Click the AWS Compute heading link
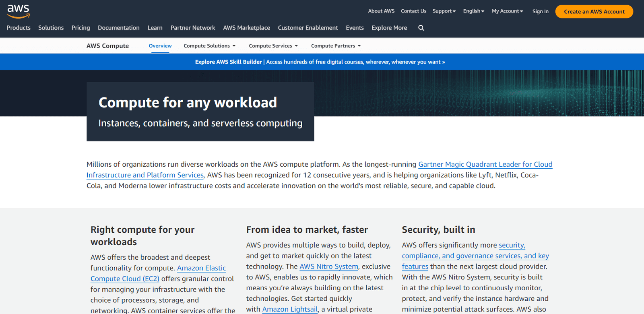The height and width of the screenshot is (314, 644). point(107,46)
